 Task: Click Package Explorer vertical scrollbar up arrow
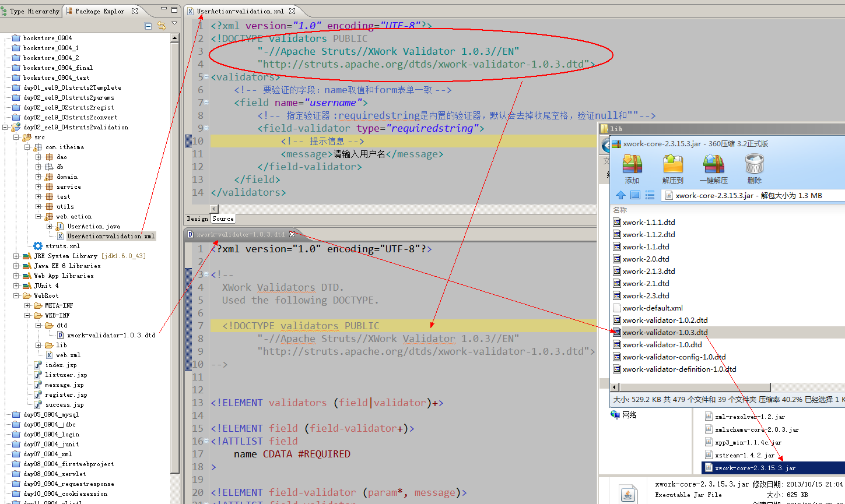coord(176,37)
